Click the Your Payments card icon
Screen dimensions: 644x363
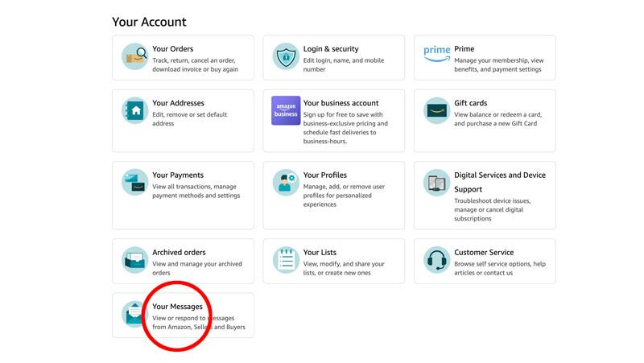coord(134,183)
